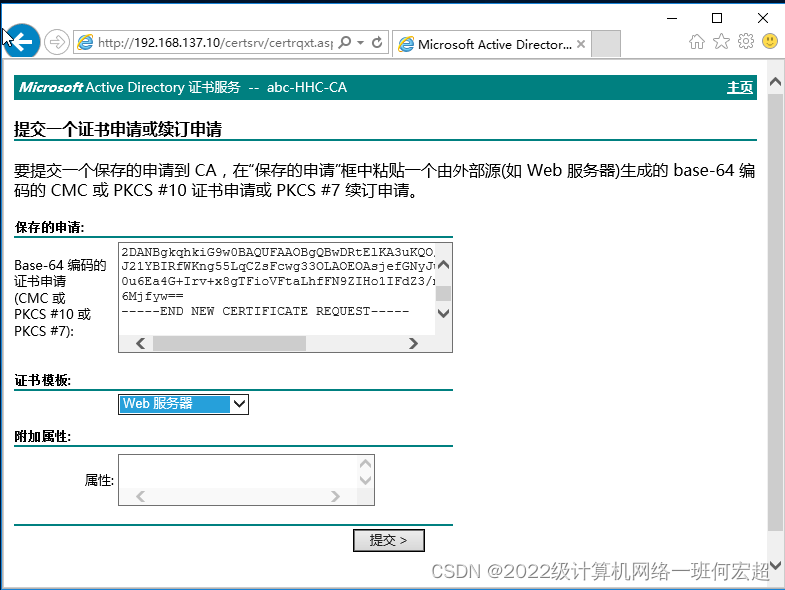
Task: Click the 提交 > submit button
Action: 388,540
